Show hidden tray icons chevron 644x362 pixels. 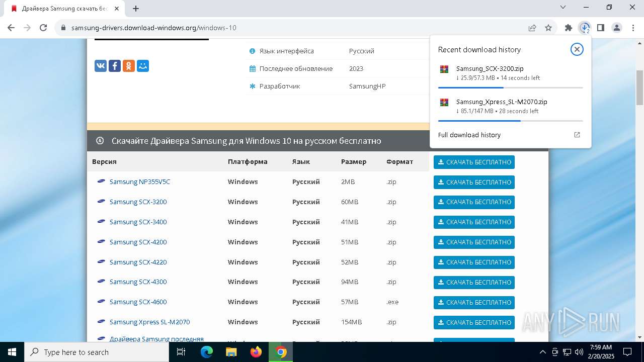click(x=542, y=352)
